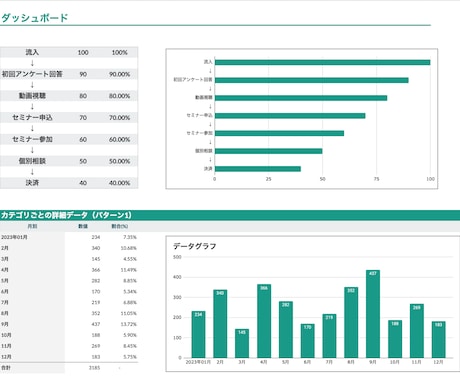The image size is (460, 380).
Task: Click the 11月 bar labeled 269 in chart
Action: [417, 331]
